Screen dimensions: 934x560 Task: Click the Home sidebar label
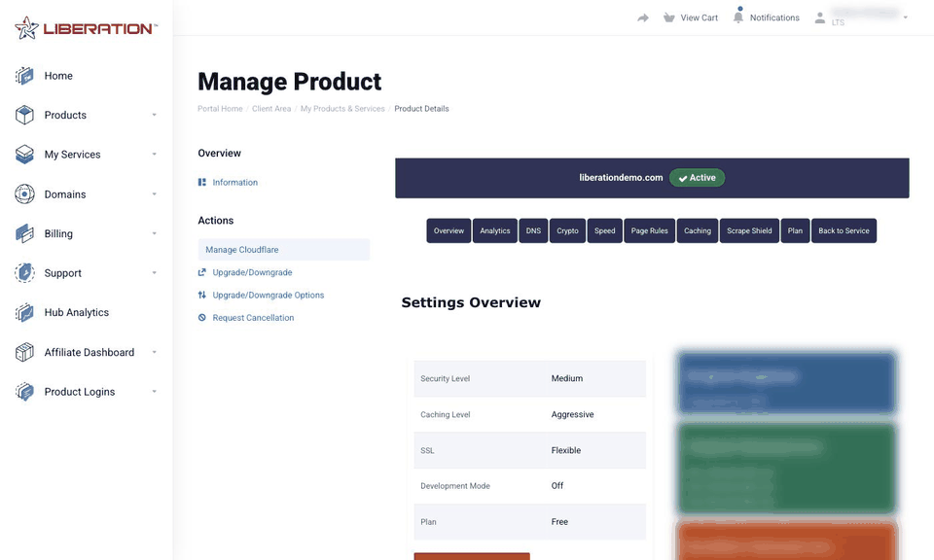58,76
